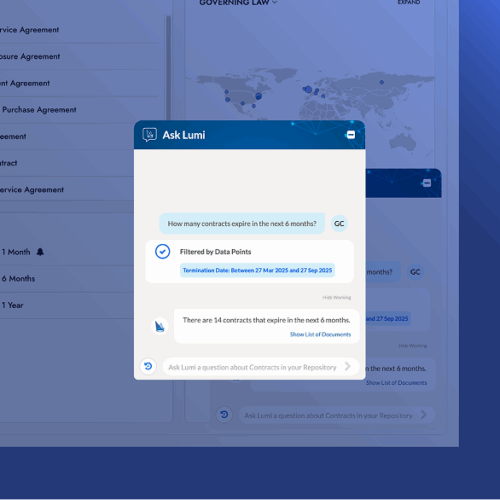The image size is (500, 500).
Task: Click the Termination Date filter tag
Action: (x=257, y=270)
